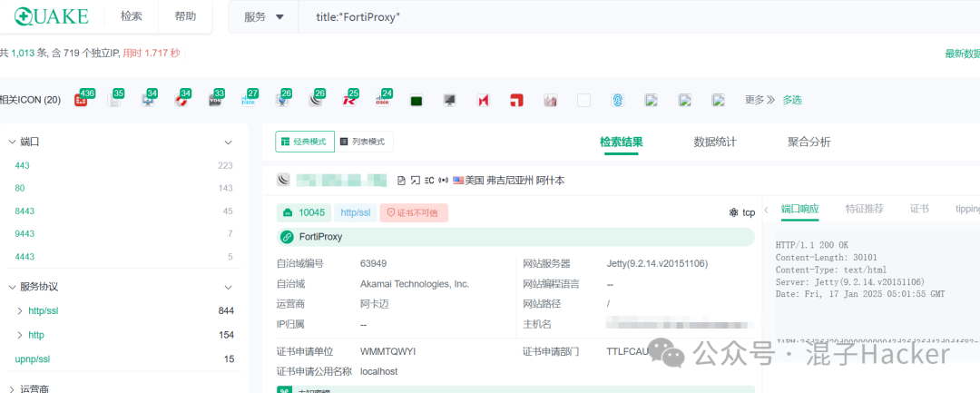This screenshot has width=980, height=393.
Task: Open the 证书 tab
Action: pos(919,210)
